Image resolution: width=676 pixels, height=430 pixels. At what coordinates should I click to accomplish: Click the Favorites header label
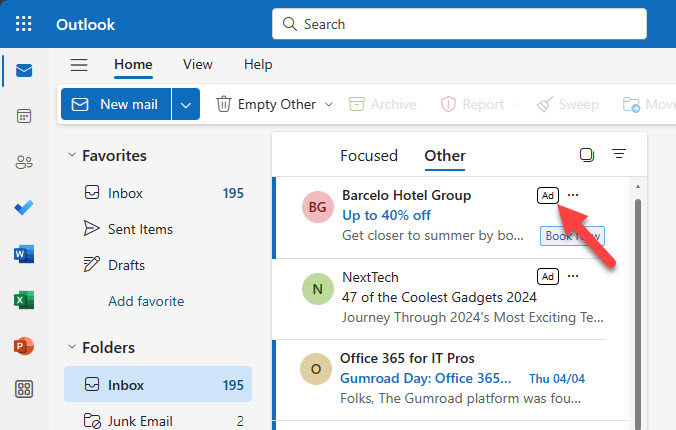[114, 155]
